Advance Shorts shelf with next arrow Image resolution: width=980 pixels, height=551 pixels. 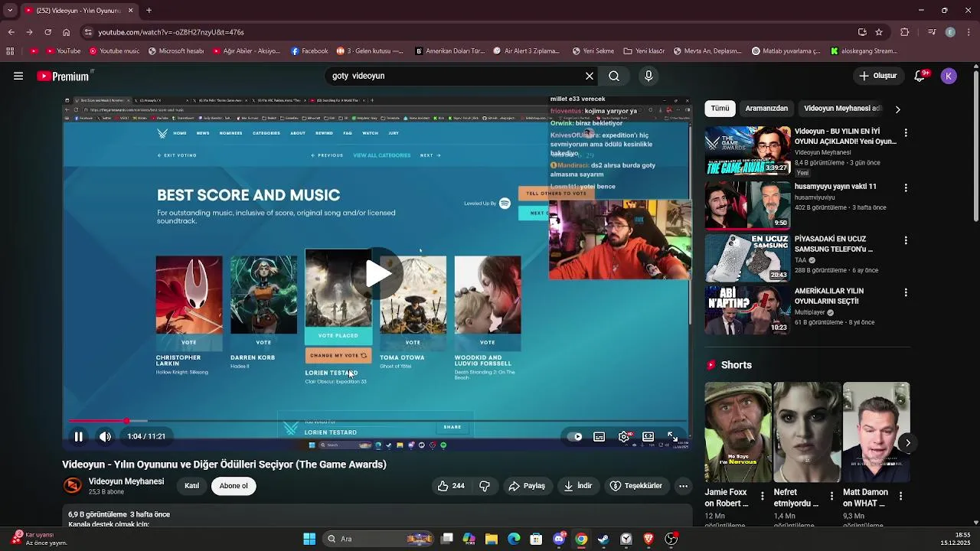(907, 443)
